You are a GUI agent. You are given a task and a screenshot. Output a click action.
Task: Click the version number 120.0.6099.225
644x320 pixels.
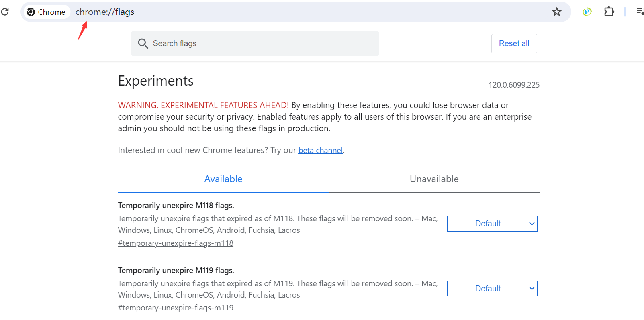(513, 85)
